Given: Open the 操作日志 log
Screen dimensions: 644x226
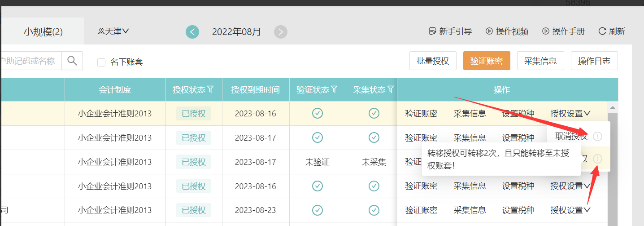Looking at the screenshot, I should [594, 61].
